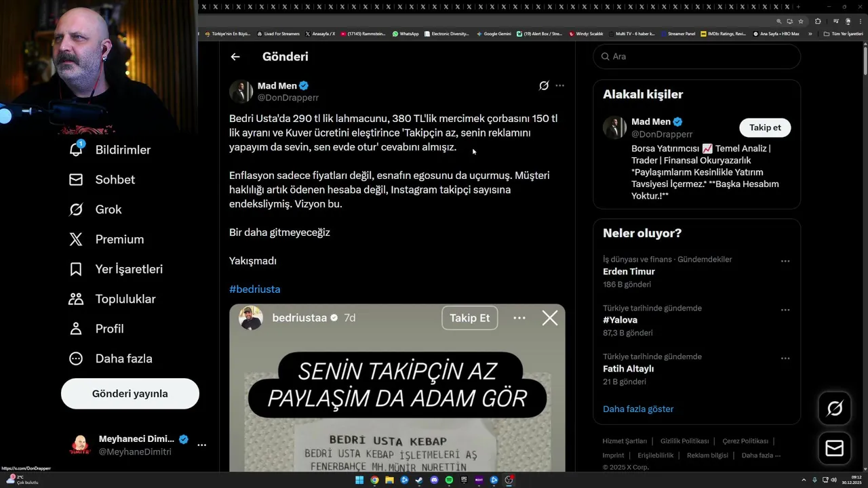Open Steam from the taskbar
Viewport: 868px width, 488px height.
point(419,480)
